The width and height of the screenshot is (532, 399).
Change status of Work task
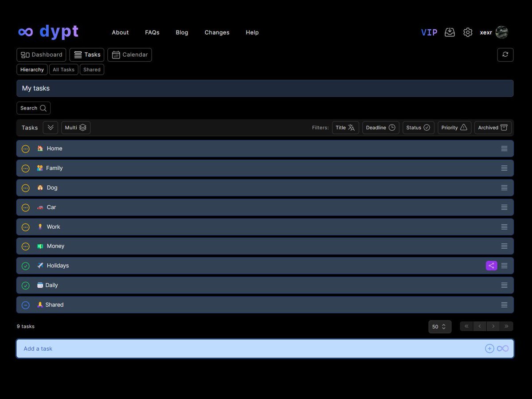point(26,227)
